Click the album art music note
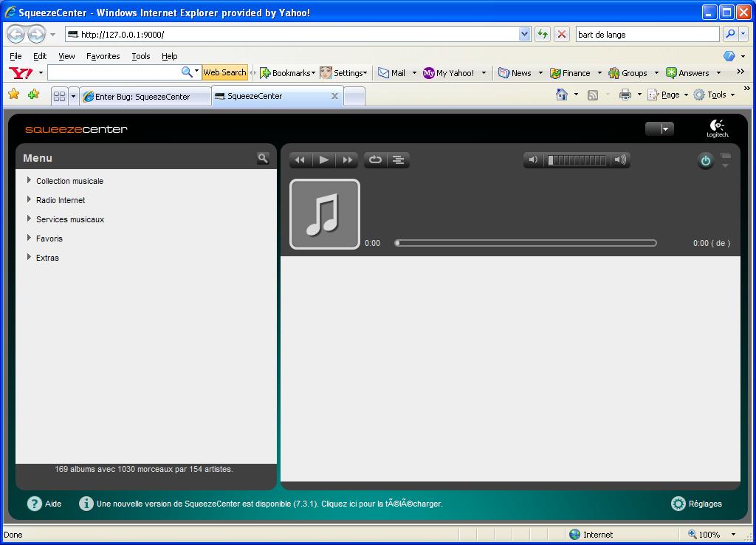 click(325, 214)
